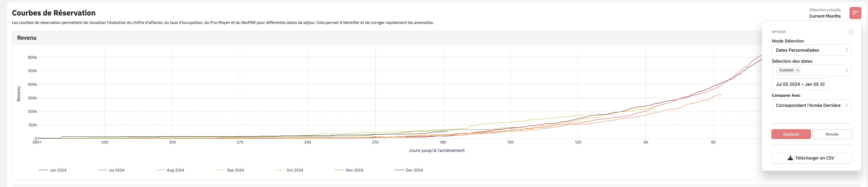
Task: Remove the Custom date tag
Action: [x=798, y=70]
